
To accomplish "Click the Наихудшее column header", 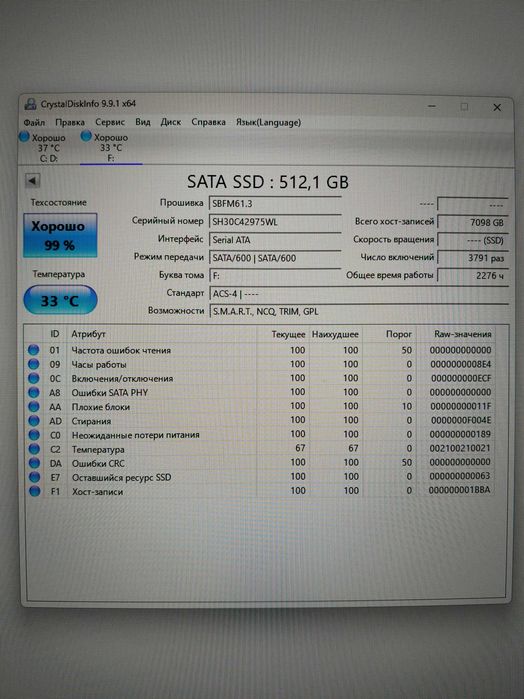I will point(335,334).
